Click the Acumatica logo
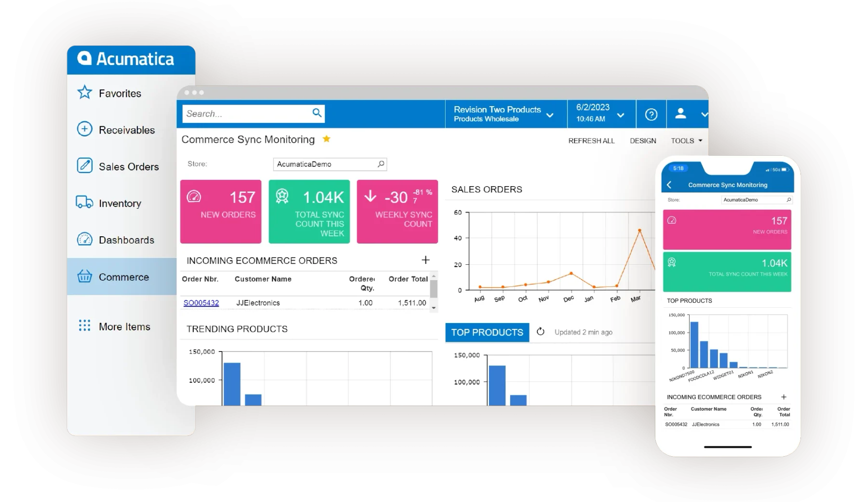The height and width of the screenshot is (502, 868). [x=126, y=59]
